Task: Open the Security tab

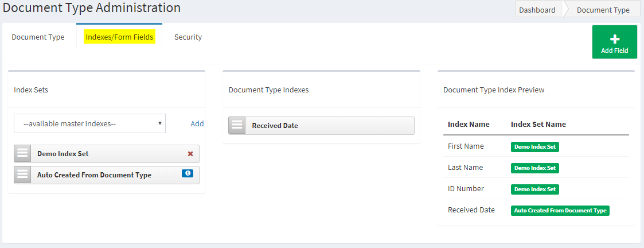Action: pyautogui.click(x=188, y=37)
